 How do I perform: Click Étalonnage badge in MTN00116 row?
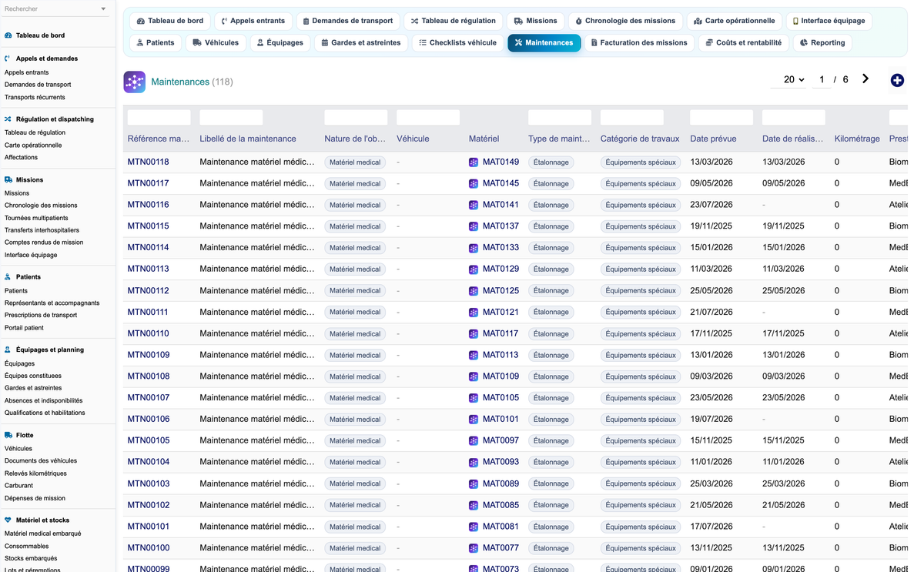tap(551, 205)
